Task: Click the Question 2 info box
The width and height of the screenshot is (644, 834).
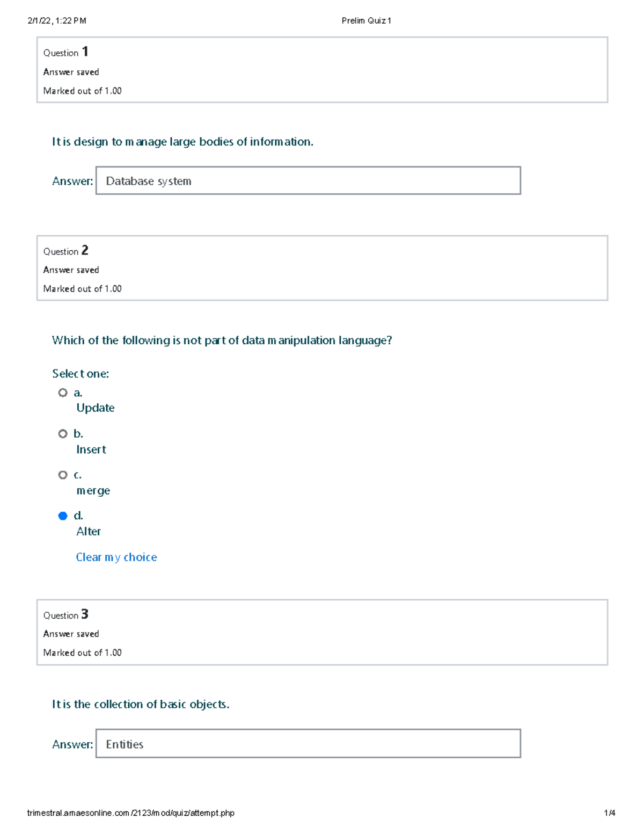Action: pos(322,269)
